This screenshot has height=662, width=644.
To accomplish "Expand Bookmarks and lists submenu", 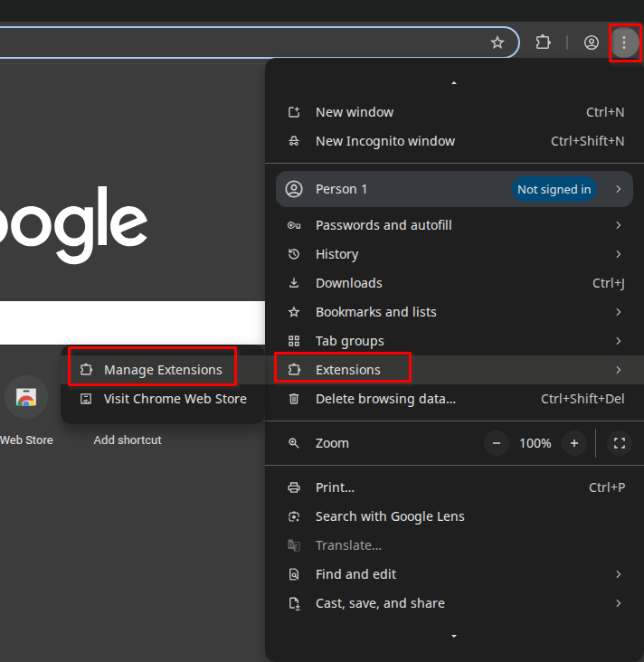I will point(454,312).
